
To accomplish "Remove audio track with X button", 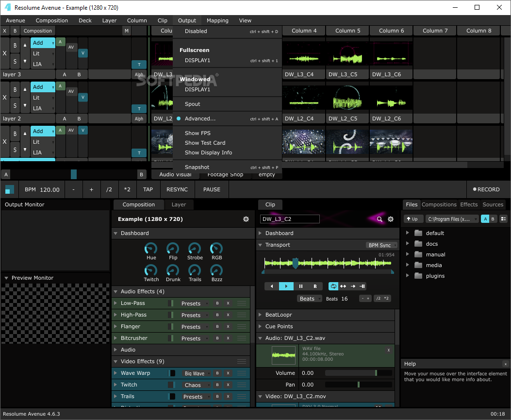I will pos(388,350).
